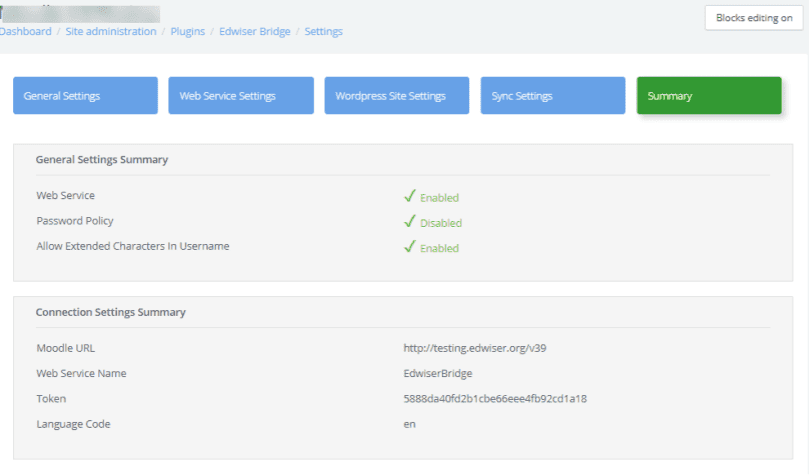Click Extended Characters Enabled status text
Image resolution: width=809 pixels, height=475 pixels.
coord(439,248)
